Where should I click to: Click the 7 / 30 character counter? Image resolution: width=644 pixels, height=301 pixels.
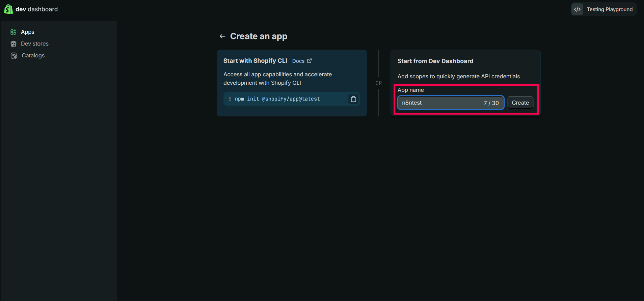(x=491, y=103)
